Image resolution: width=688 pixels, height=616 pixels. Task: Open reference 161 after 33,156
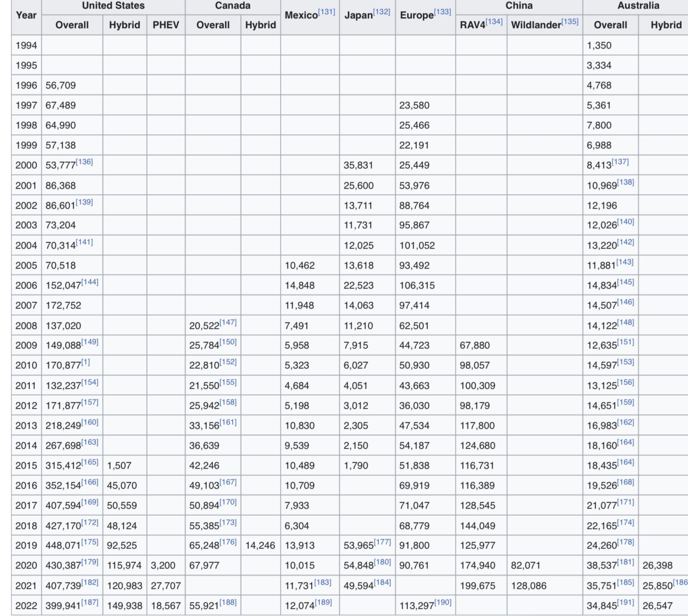coord(228,422)
